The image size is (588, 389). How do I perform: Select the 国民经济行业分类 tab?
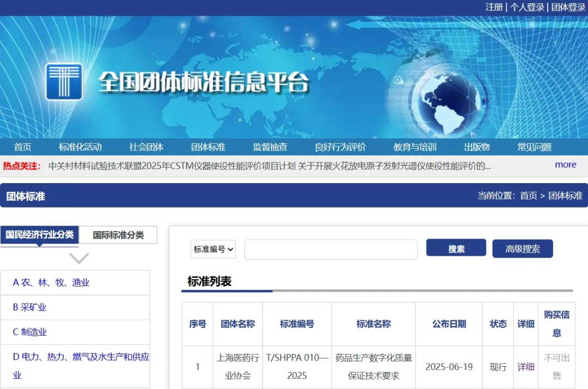point(40,235)
